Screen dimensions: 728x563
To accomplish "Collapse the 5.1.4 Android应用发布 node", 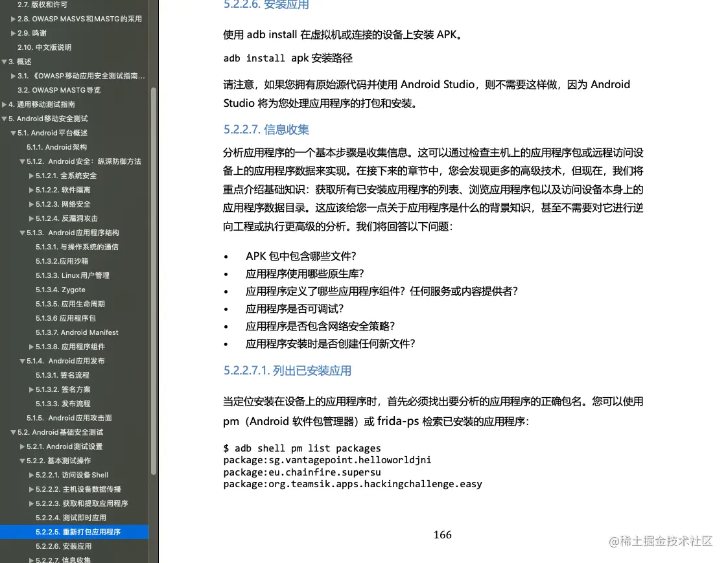I will tap(22, 361).
